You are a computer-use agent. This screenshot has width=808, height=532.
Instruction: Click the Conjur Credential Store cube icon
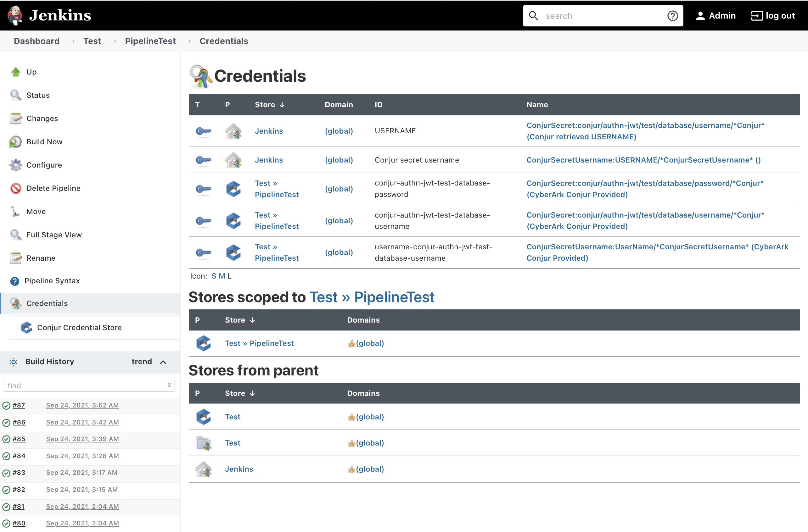click(26, 327)
